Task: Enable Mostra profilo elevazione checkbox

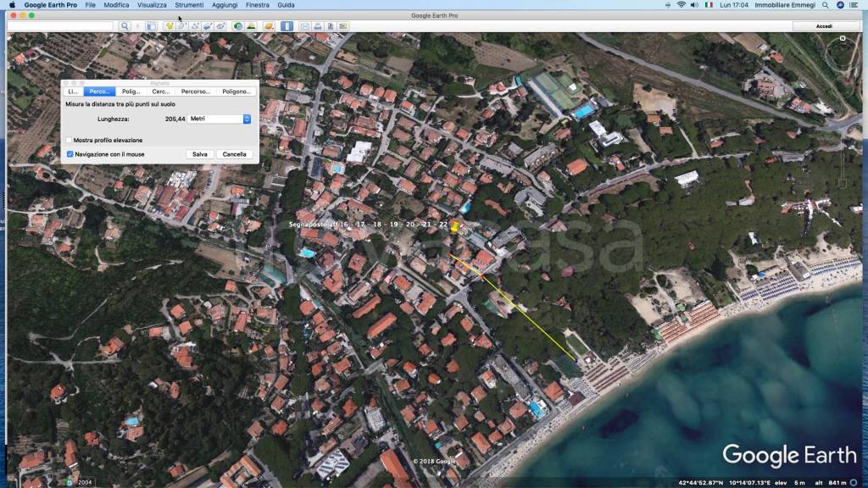Action: coord(70,140)
